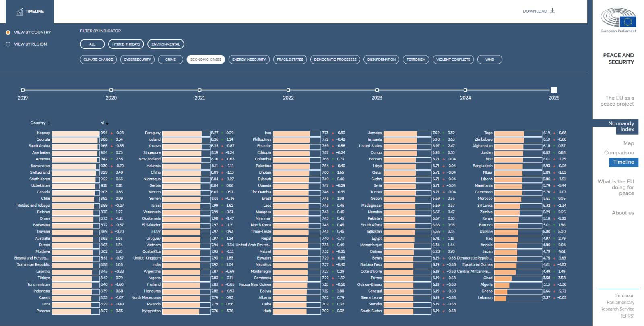Select View by Country radio button
This screenshot has height=326, width=644.
8,32
